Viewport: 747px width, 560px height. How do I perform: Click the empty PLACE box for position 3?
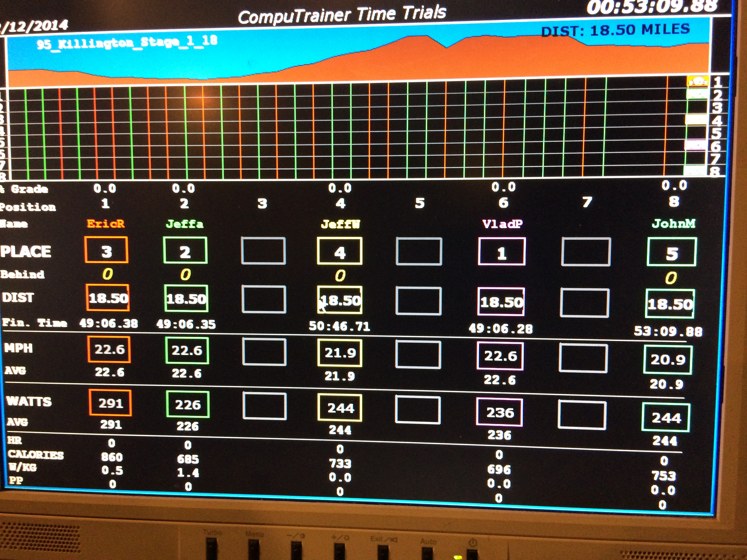pos(263,251)
